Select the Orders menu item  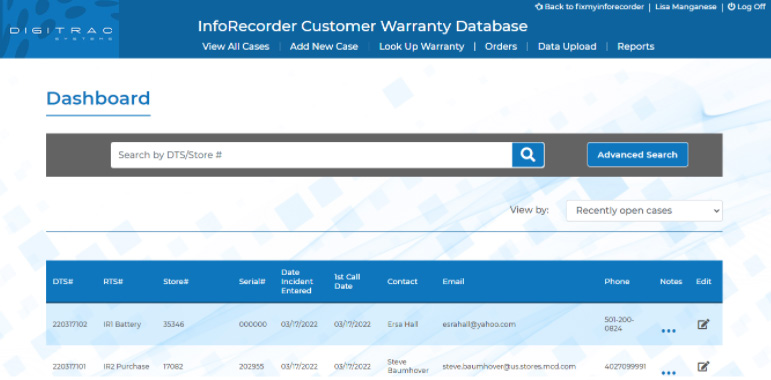pos(501,47)
